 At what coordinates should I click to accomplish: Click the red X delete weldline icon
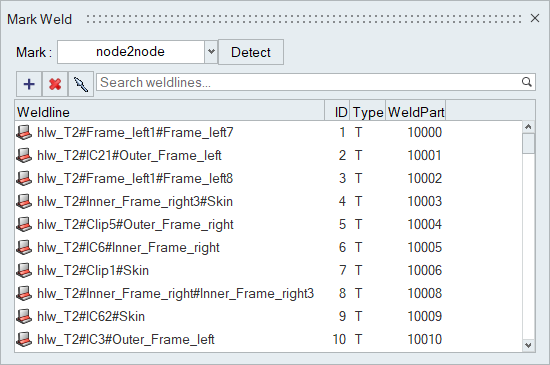55,84
